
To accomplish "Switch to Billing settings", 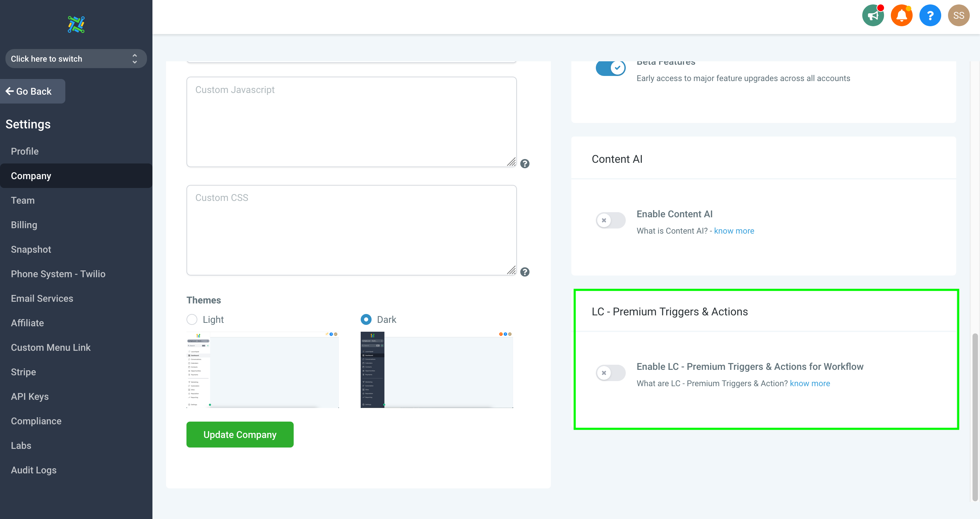I will tap(24, 225).
